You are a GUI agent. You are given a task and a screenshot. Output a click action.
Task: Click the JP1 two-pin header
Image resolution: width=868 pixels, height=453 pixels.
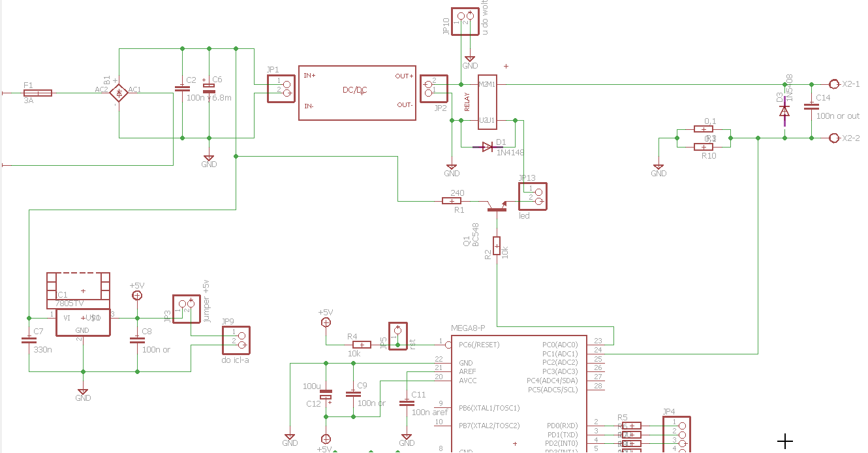281,89
